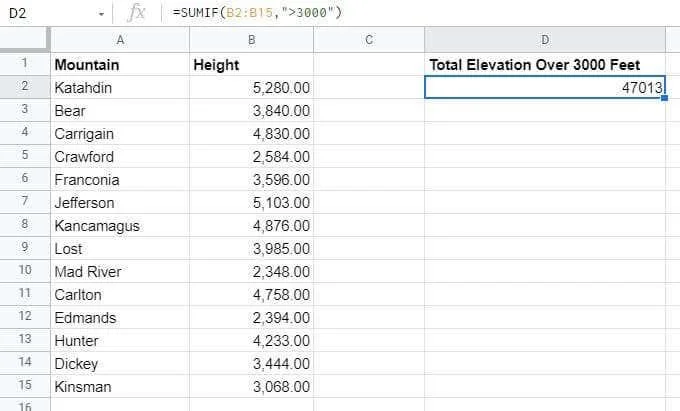The height and width of the screenshot is (411, 680).
Task: Select Total Elevation Over 3000 Feet cell
Action: coord(545,64)
